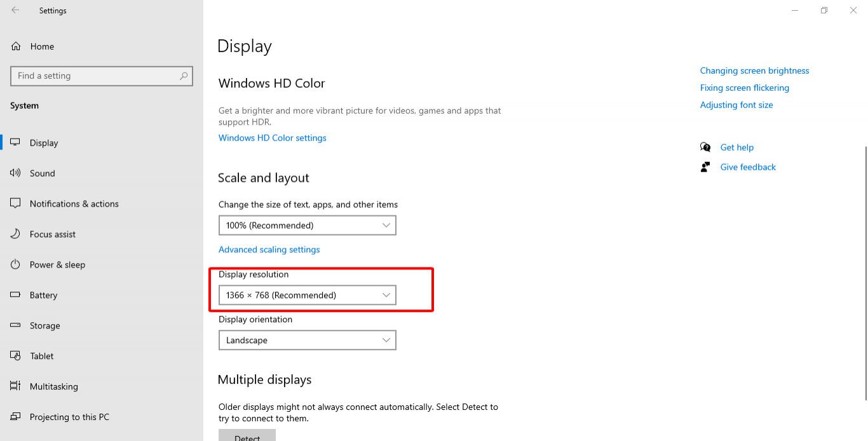Click the Find a setting field
Screen dimensions: 868x441
coord(102,76)
